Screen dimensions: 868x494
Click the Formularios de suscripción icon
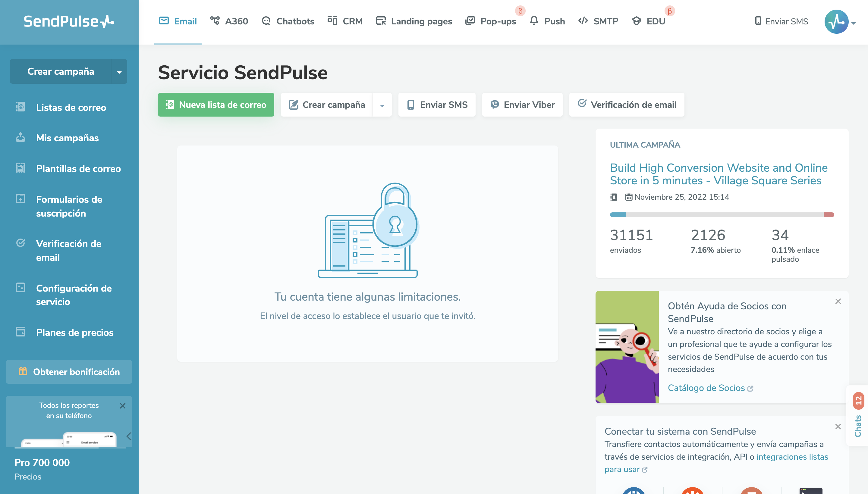(x=20, y=199)
